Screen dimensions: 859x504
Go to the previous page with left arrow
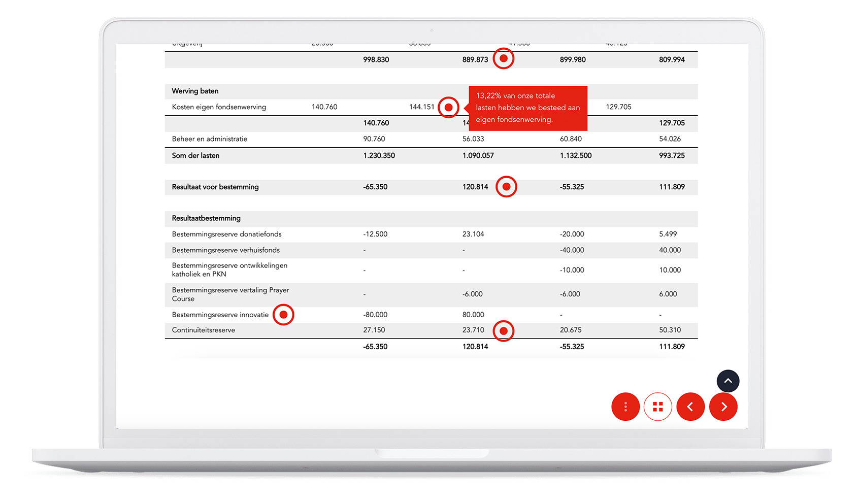(x=690, y=407)
